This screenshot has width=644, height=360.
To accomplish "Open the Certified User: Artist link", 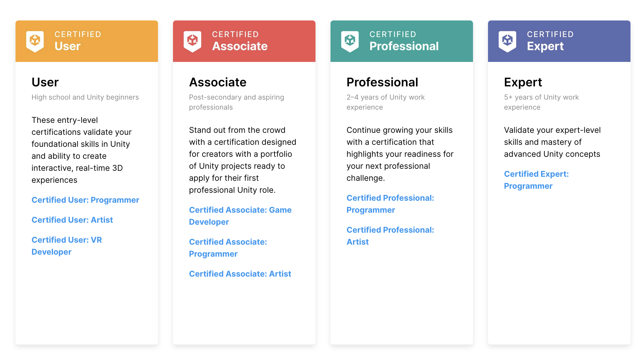I will click(72, 220).
